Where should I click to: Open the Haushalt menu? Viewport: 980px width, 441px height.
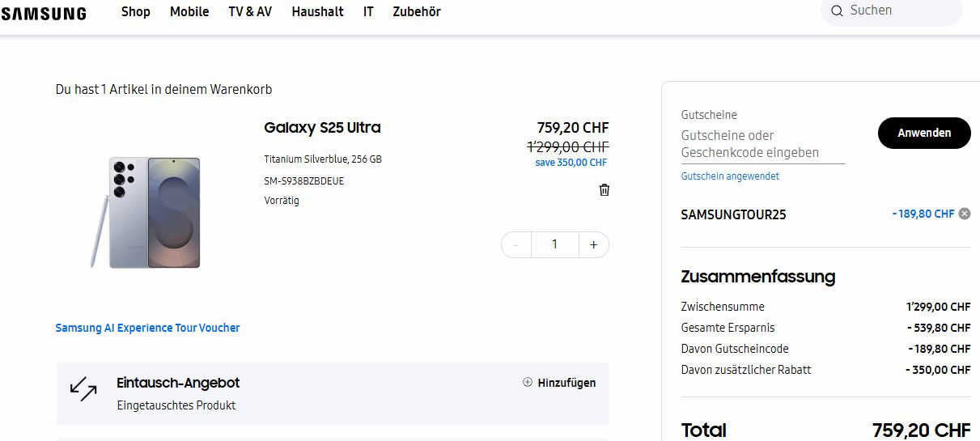[x=317, y=11]
